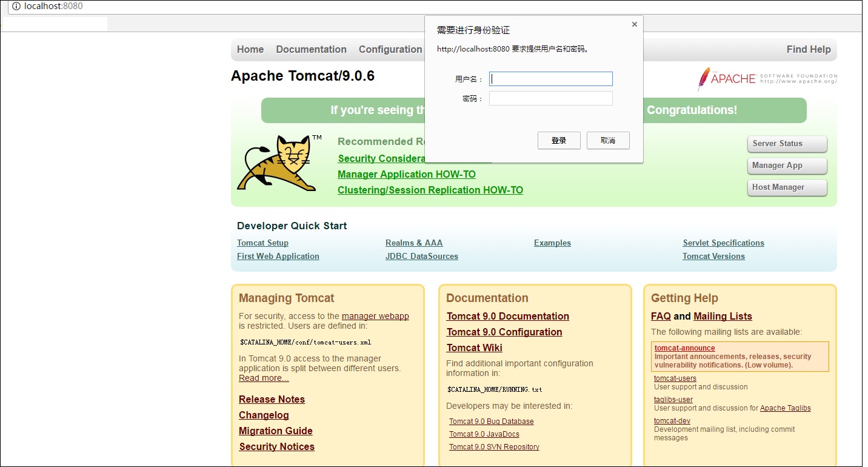
Task: Click the Getting Help heading
Action: [684, 298]
